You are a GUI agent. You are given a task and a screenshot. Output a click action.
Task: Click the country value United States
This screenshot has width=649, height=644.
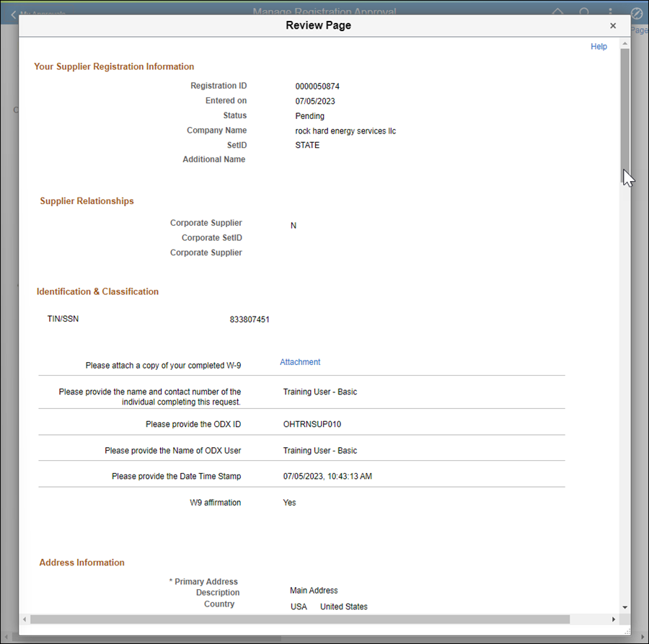point(343,606)
